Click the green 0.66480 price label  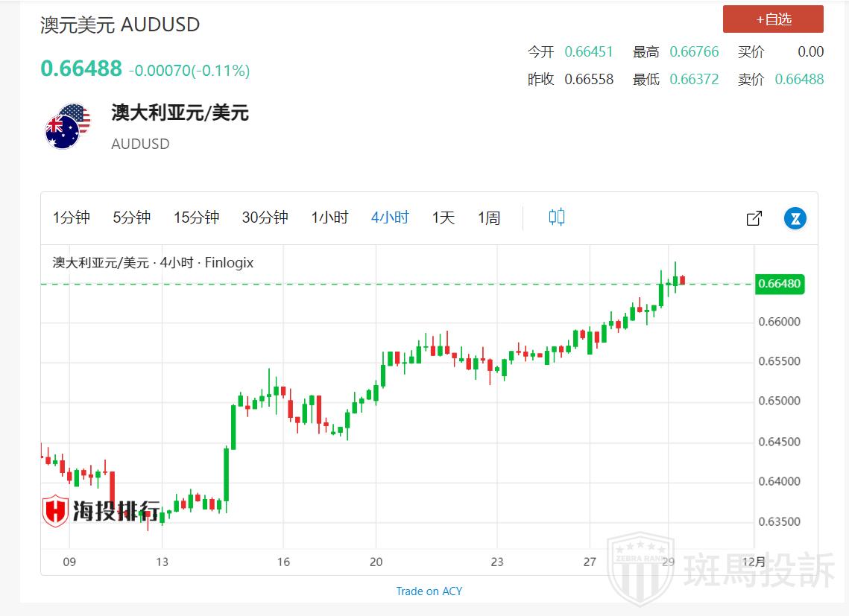[x=779, y=284]
